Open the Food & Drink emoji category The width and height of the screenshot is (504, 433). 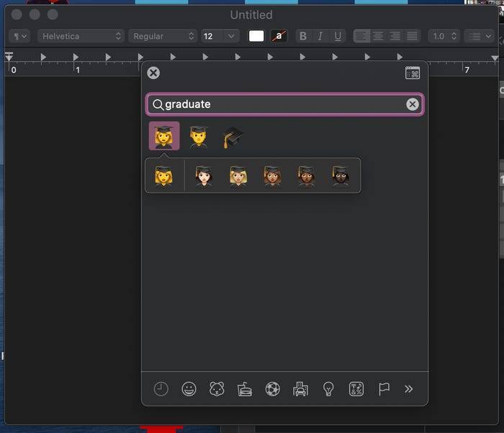[245, 389]
